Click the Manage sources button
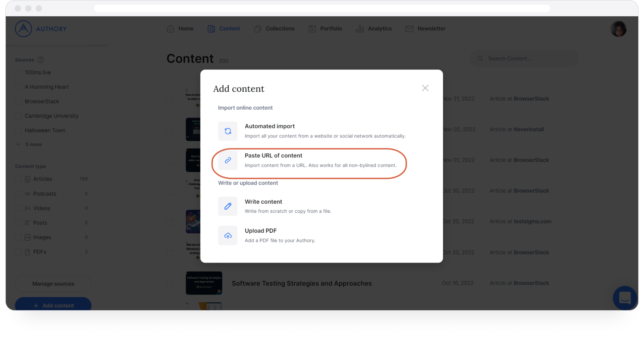 [53, 284]
